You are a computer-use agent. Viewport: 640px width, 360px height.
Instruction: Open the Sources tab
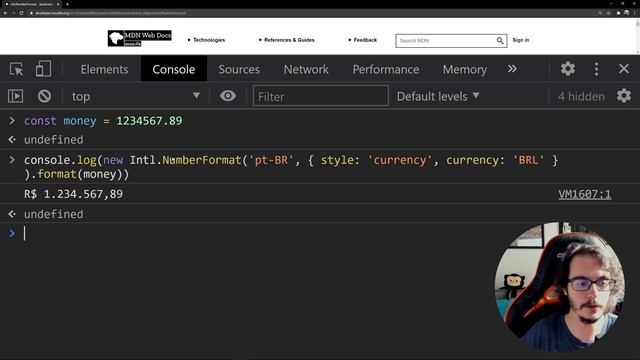[x=239, y=69]
